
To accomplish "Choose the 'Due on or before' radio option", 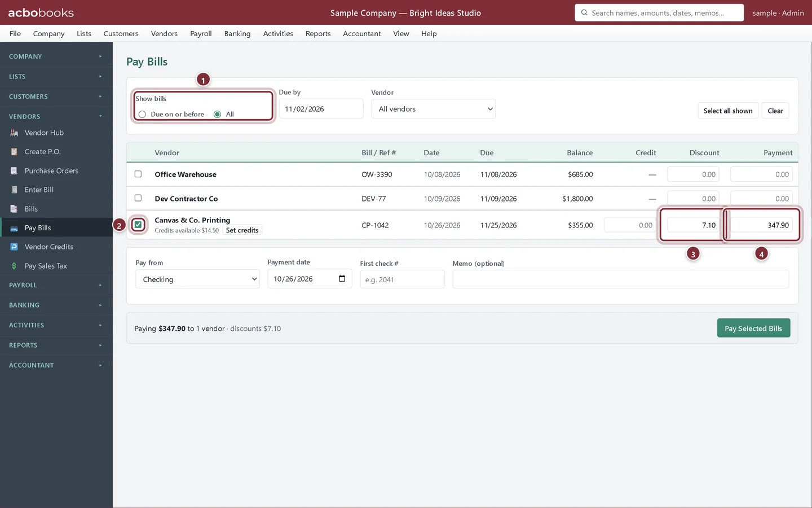I will 142,114.
